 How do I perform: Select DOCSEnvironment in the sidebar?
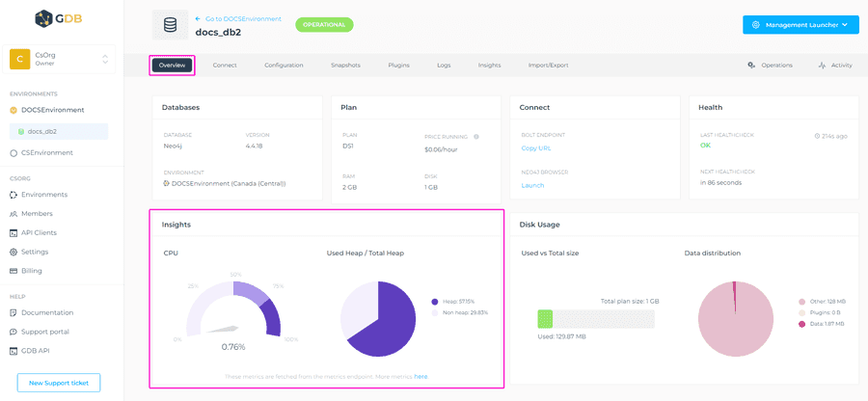click(53, 110)
